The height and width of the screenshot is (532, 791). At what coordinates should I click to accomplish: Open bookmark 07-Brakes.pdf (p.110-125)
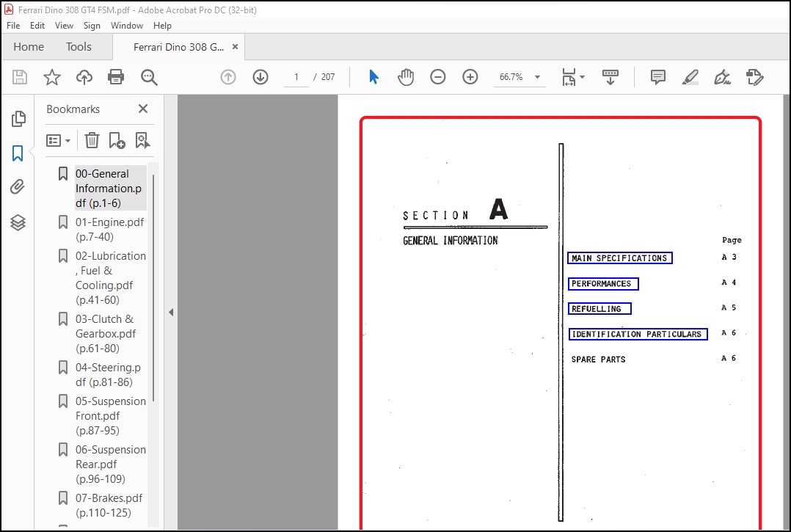click(109, 506)
